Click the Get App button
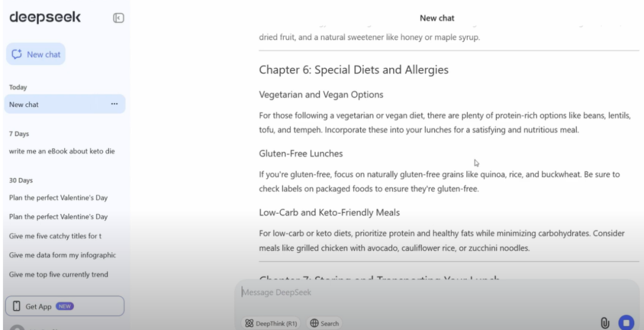The width and height of the screenshot is (644, 330). [64, 306]
